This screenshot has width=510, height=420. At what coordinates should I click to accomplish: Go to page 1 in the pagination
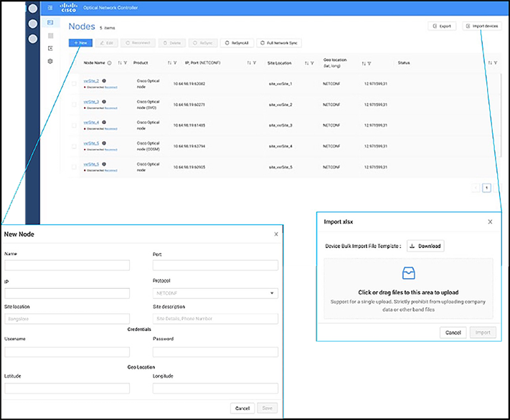pos(486,188)
